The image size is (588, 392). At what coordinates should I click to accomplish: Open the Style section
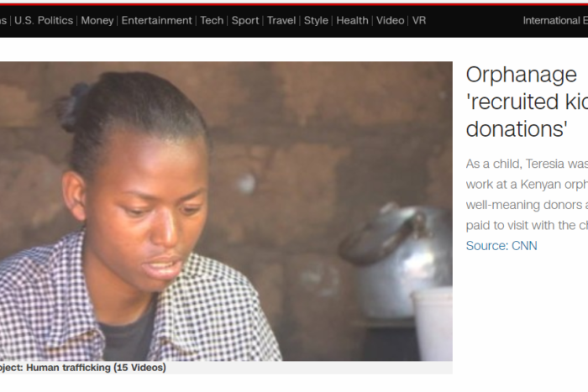tap(316, 20)
